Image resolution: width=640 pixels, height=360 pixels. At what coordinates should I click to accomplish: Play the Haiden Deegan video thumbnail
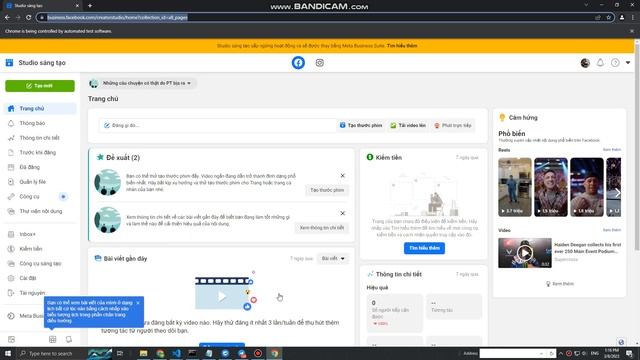(524, 253)
